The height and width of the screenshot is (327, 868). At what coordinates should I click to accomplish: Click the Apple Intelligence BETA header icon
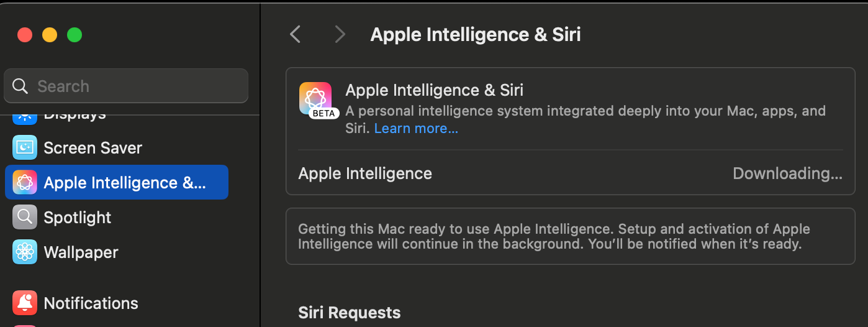point(315,98)
